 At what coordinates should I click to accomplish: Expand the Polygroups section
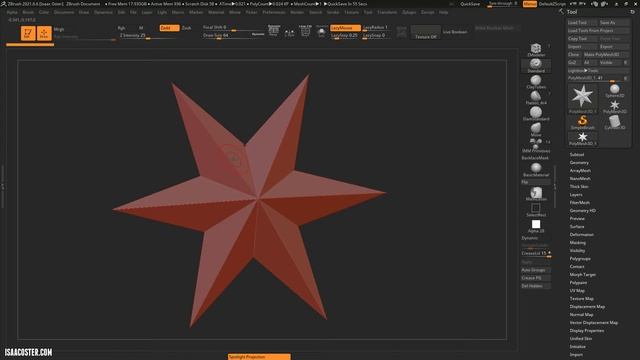coord(580,258)
